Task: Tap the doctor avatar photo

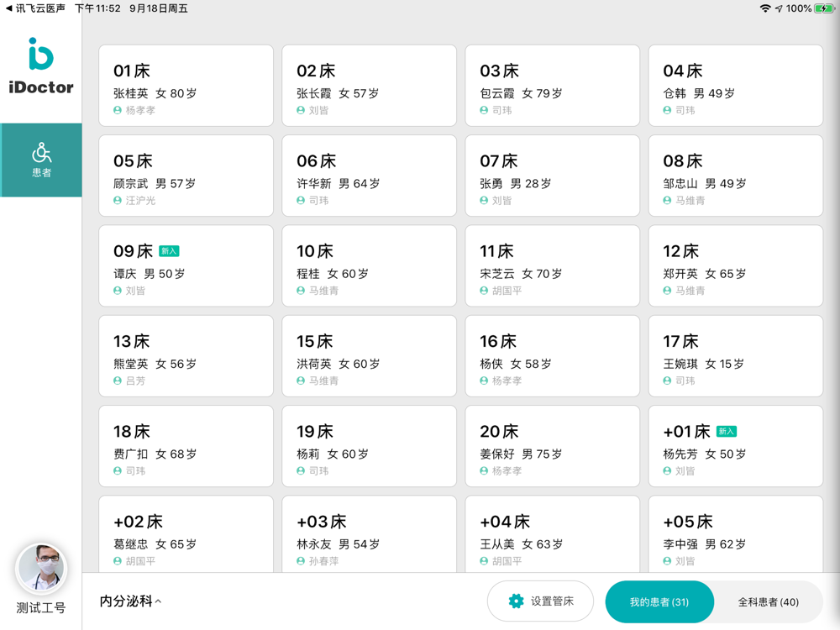Action: [x=41, y=569]
